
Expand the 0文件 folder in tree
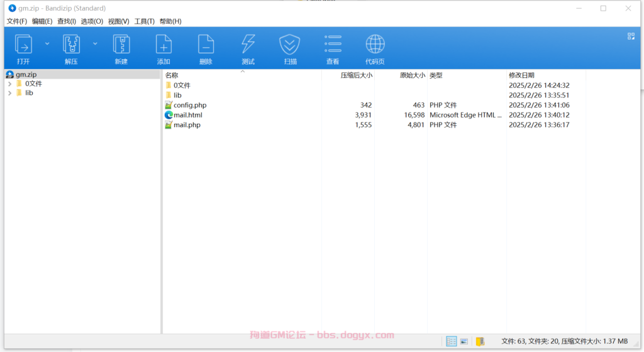pyautogui.click(x=10, y=84)
